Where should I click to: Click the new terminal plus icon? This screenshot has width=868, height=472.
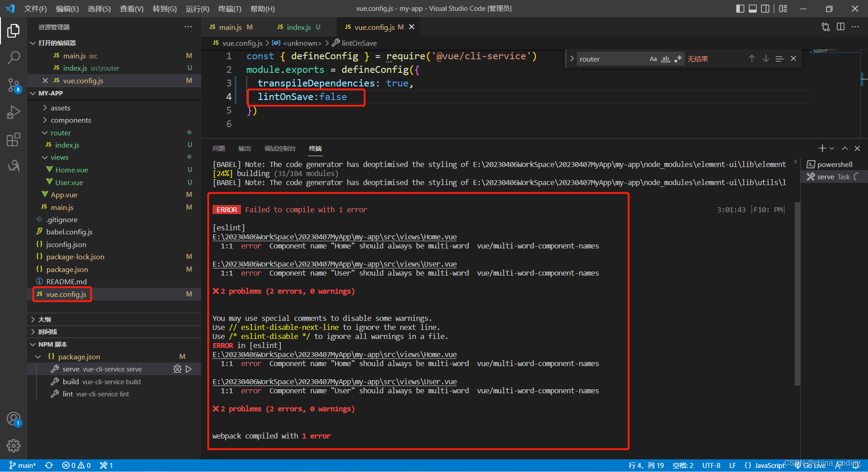pyautogui.click(x=822, y=148)
